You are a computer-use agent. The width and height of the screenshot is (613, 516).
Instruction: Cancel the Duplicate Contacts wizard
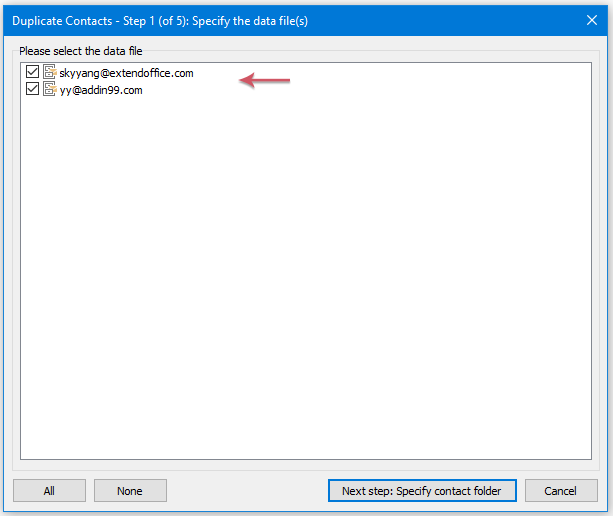(560, 490)
